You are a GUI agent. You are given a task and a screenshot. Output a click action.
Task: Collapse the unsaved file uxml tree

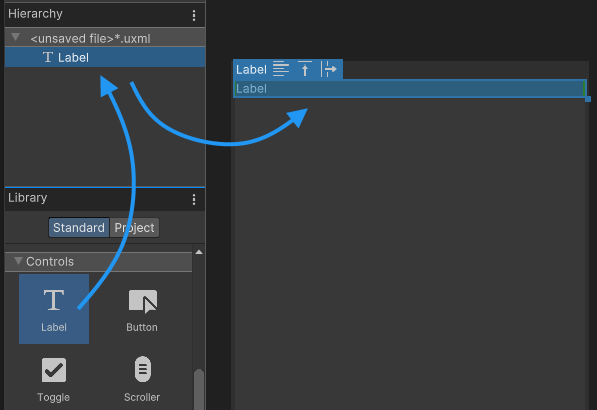(x=16, y=37)
